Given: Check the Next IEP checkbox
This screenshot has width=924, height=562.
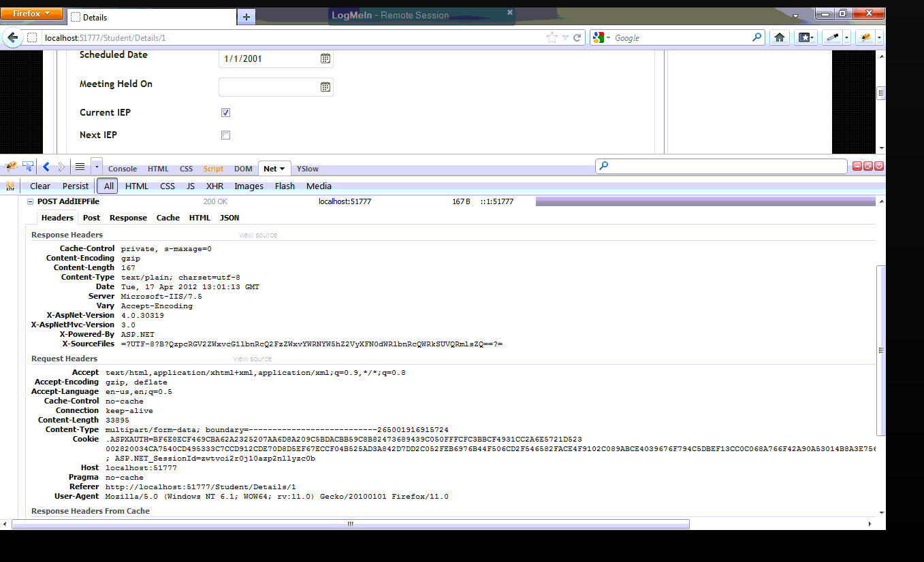Looking at the screenshot, I should click(x=225, y=135).
